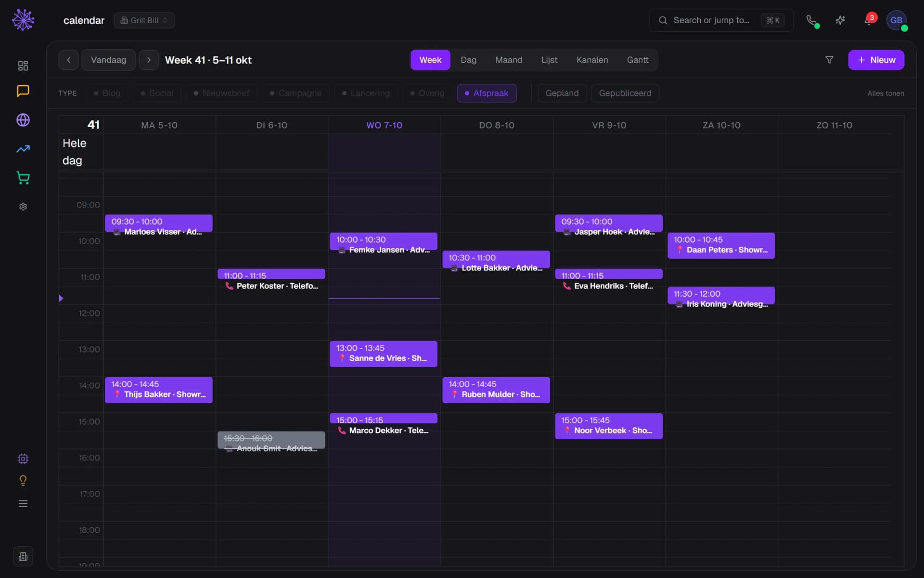Click the chip processor sidebar icon
Viewport: 924px width, 578px height.
[x=23, y=459]
